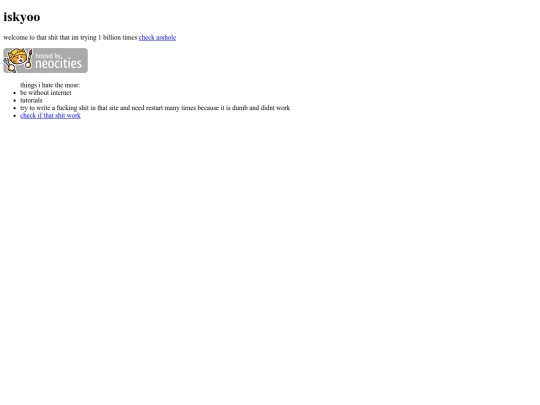Click the bullet before the last list link

point(14,116)
